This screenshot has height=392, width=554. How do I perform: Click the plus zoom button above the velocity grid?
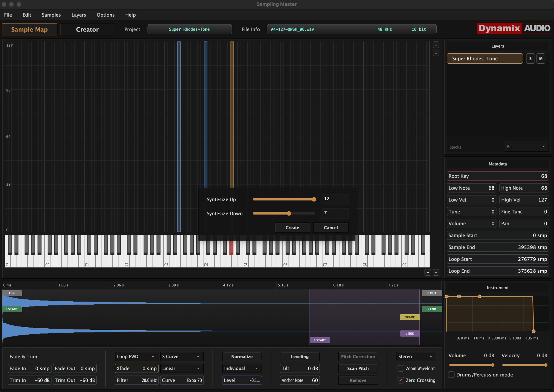click(436, 45)
